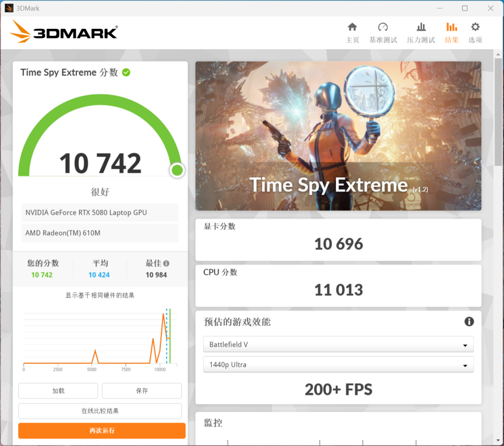Click the 最佳 score 10 984
The image size is (504, 446).
(156, 275)
